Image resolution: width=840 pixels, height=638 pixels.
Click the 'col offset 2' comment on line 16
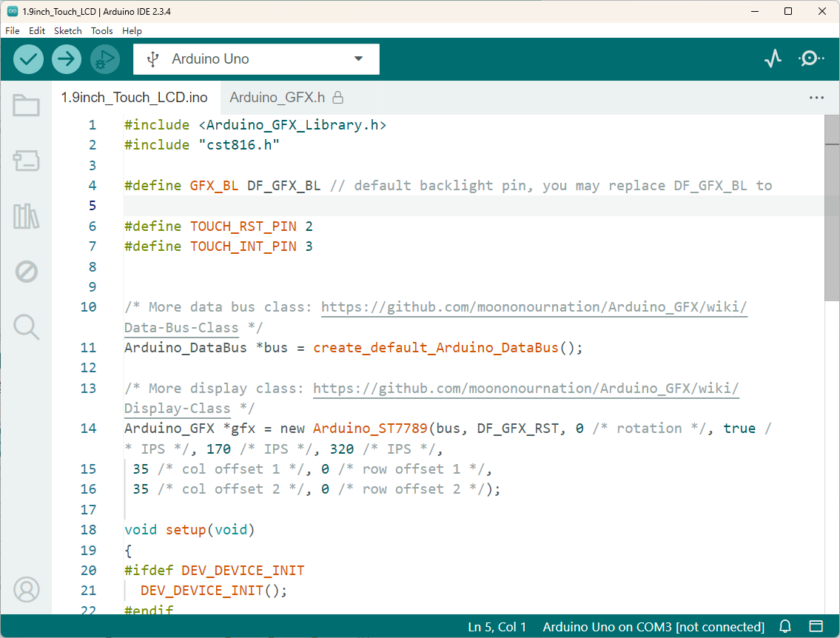click(230, 489)
